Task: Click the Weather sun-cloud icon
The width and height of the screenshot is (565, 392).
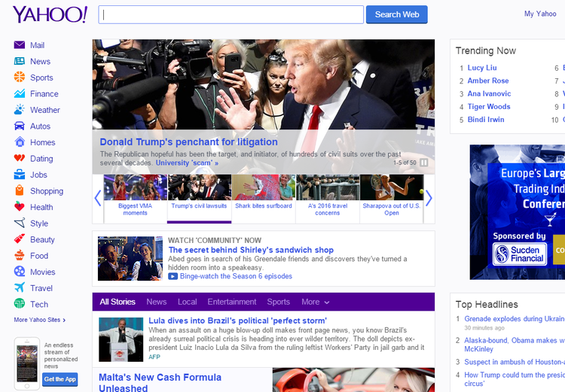Action: pos(20,109)
